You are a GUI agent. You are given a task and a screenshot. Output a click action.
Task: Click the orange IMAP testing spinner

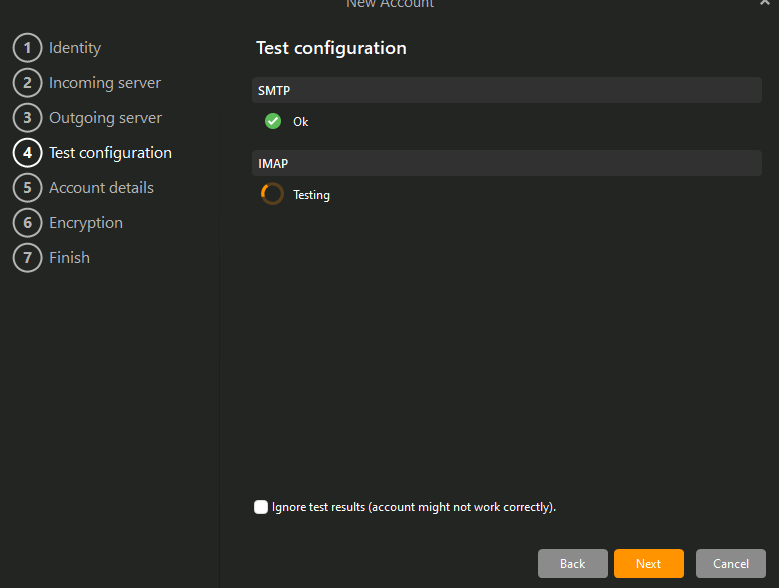click(272, 194)
